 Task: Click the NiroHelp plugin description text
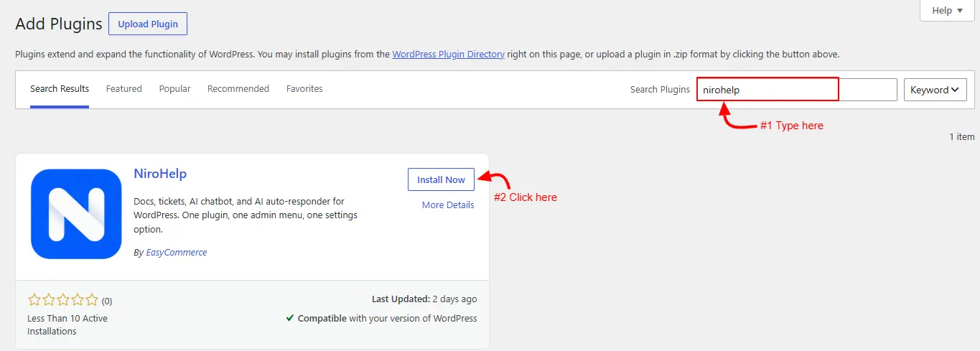pyautogui.click(x=246, y=215)
